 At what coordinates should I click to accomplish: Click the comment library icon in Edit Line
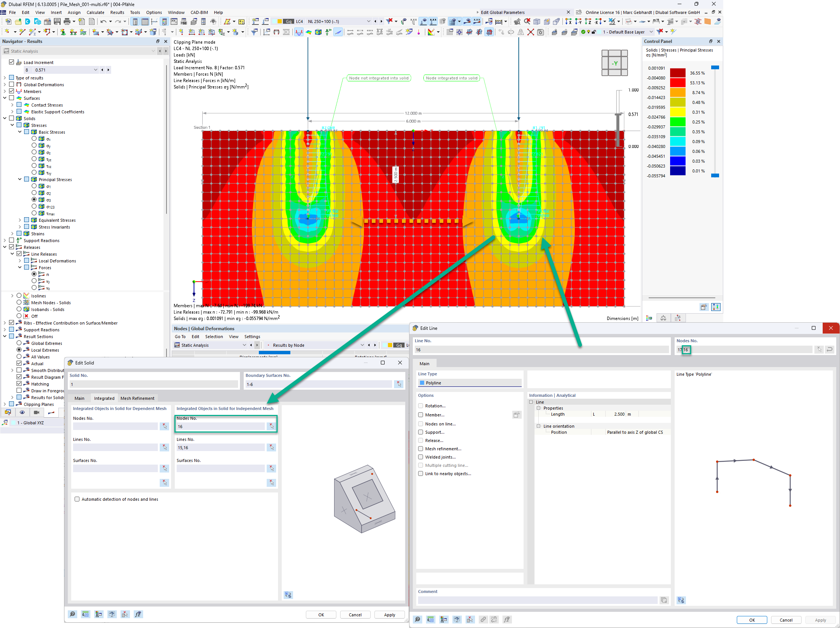pos(664,600)
